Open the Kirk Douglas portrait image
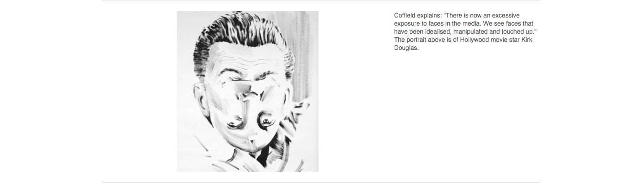Viewport: 644px width, 191px height. point(248,91)
